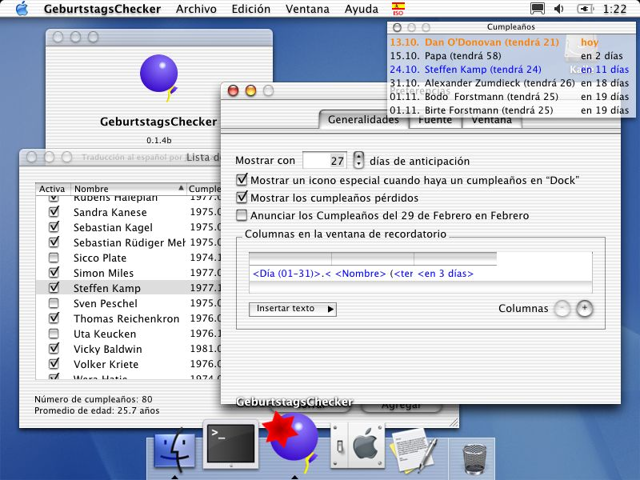This screenshot has width=640, height=480.
Task: Add a column with the plus button
Action: [x=584, y=309]
